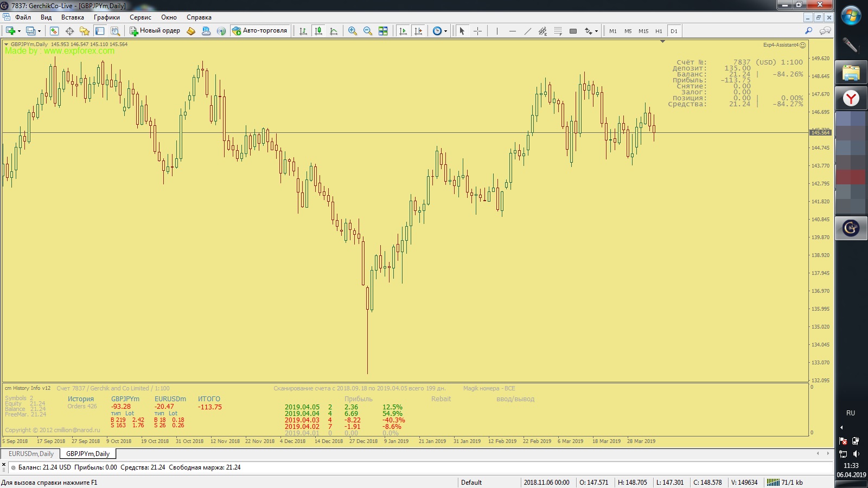Zoom out of the chart
The height and width of the screenshot is (488, 868).
point(368,31)
